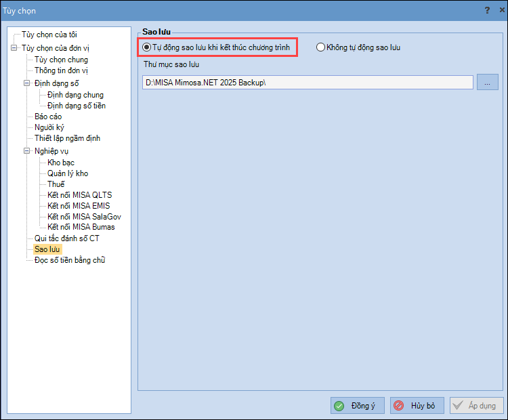The image size is (508, 420).
Task: Open 'Định dạng chung' settings
Action: (75, 95)
